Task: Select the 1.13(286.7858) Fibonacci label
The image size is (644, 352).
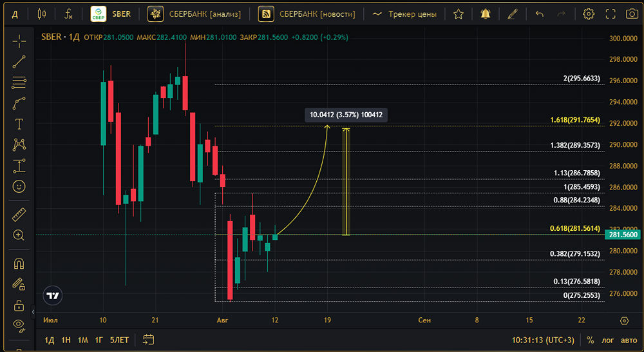Action: coord(576,173)
